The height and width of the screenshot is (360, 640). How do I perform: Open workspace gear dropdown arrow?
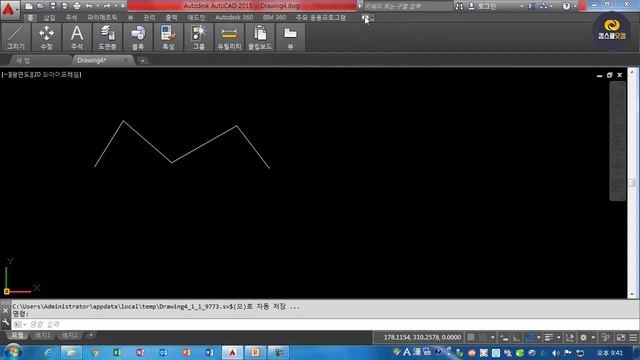point(593,338)
